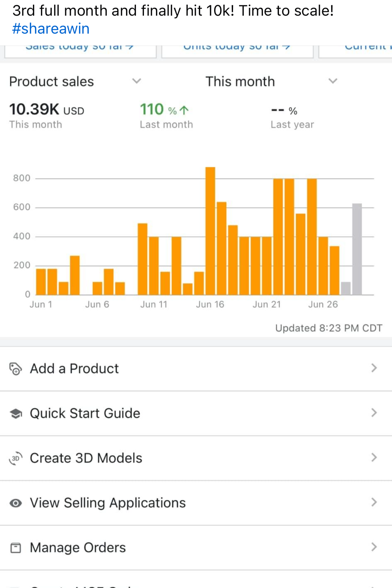
Task: Open the Product sales metric dropdown
Action: click(136, 81)
